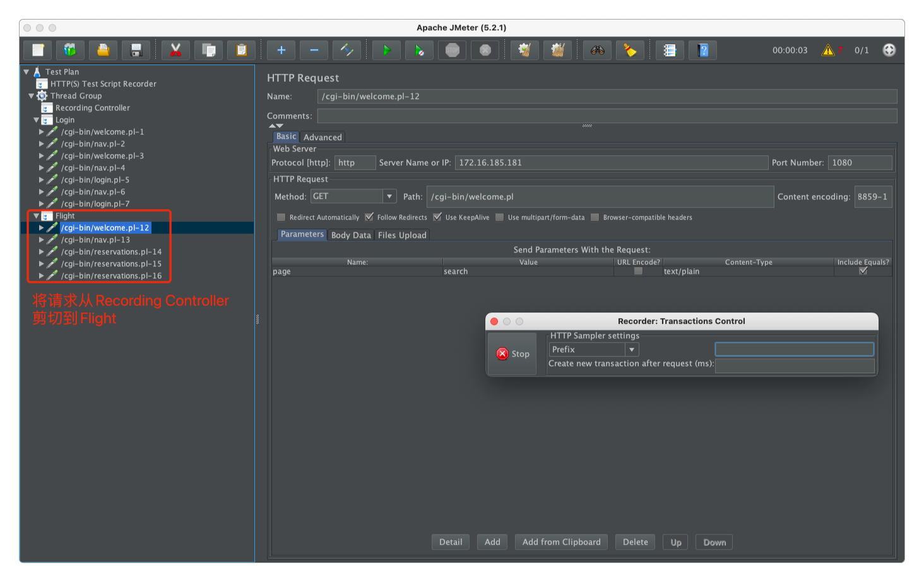Click the Stop test icon
This screenshot has height=582, width=924.
click(452, 50)
